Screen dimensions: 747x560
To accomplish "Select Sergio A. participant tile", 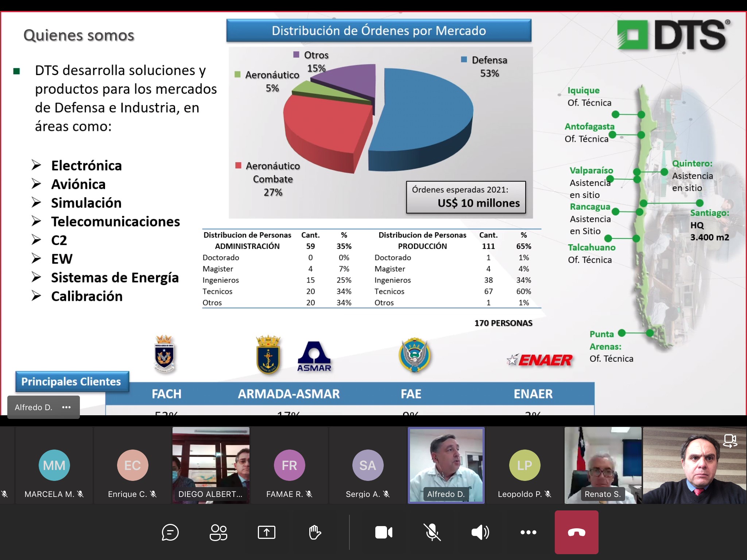I will 368,466.
